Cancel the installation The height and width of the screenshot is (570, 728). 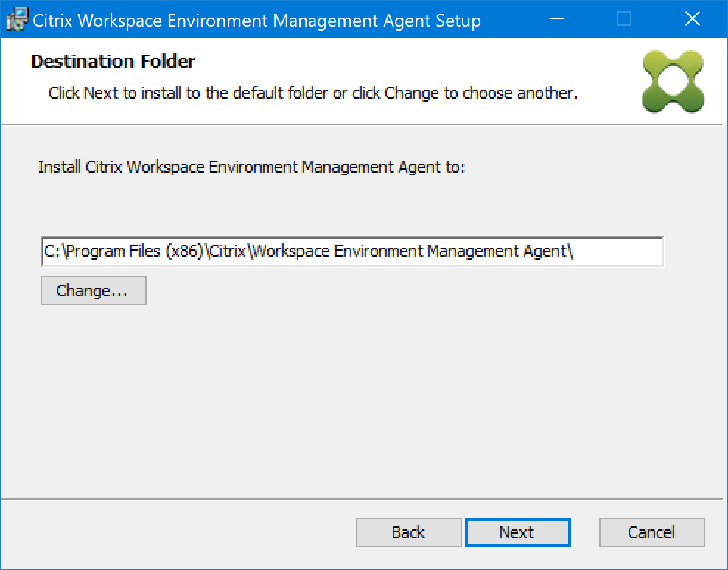(x=651, y=532)
